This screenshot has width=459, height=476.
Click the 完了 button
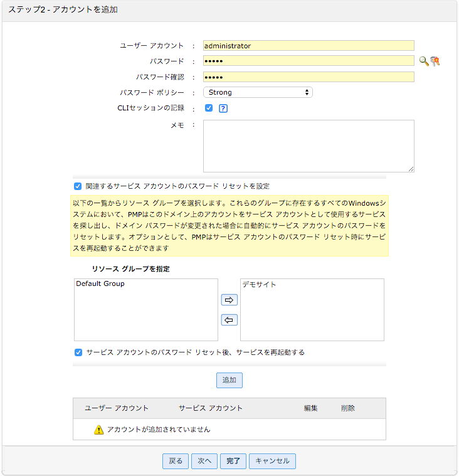(233, 461)
